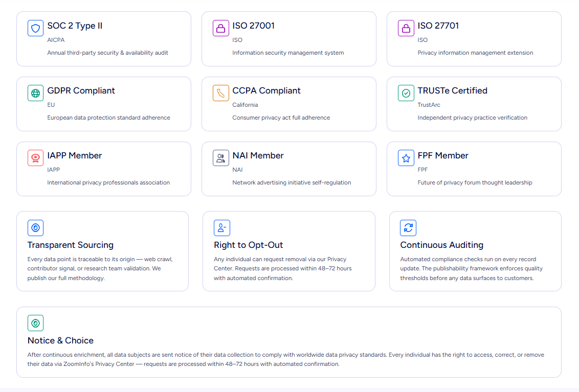Open the GDPR Compliant card title
Screen dimensions: 579x392
pos(81,90)
